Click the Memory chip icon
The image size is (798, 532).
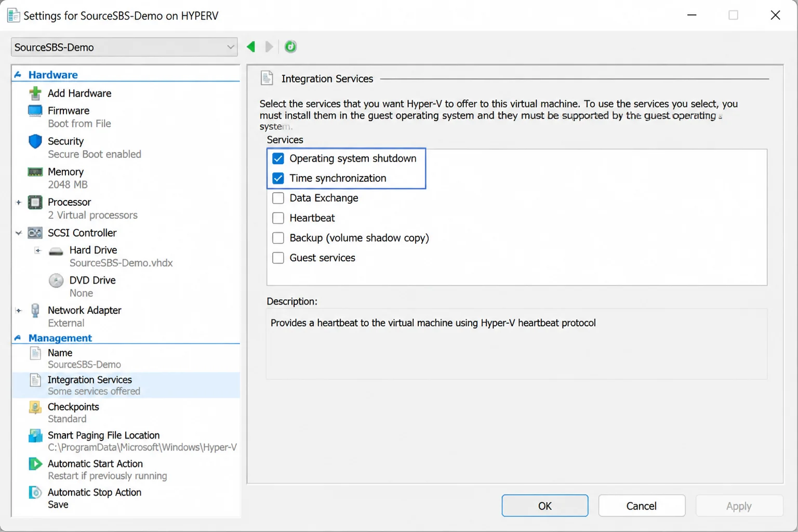[35, 172]
